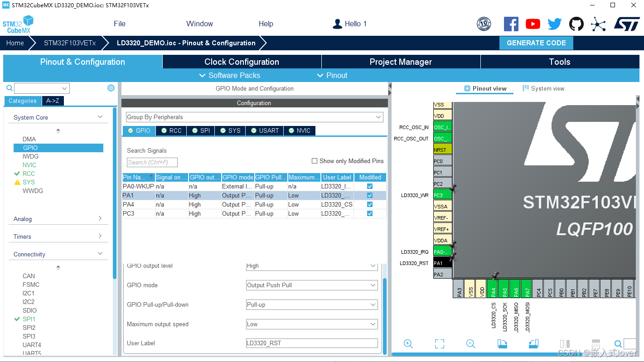644x362 pixels.
Task: Toggle Modified checkbox for PA4 row
Action: tap(370, 204)
